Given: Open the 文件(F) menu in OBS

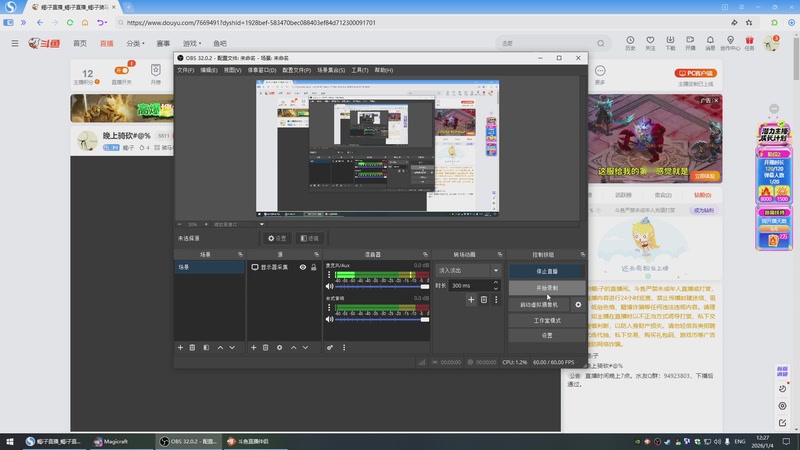Looking at the screenshot, I should tap(186, 70).
